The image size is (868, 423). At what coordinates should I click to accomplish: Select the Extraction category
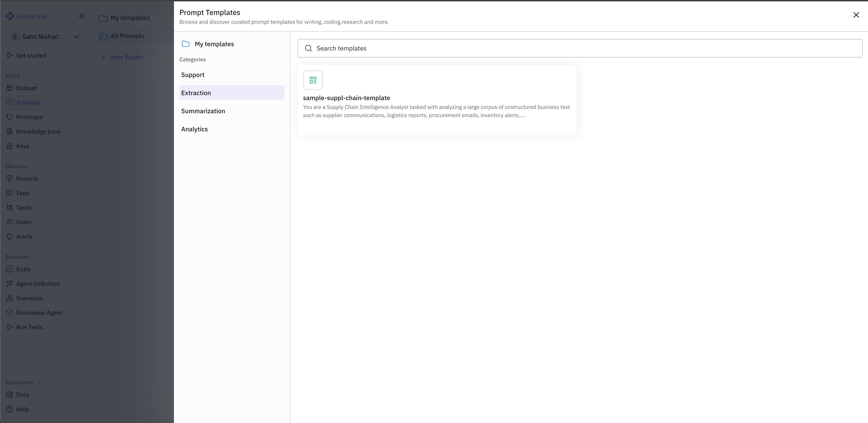click(196, 93)
